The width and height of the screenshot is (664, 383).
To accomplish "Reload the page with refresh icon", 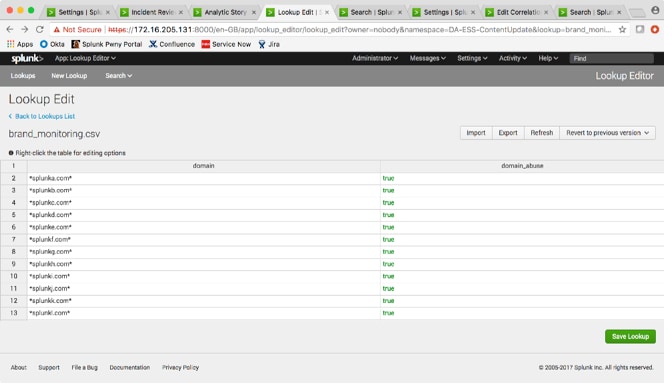I will pyautogui.click(x=39, y=29).
